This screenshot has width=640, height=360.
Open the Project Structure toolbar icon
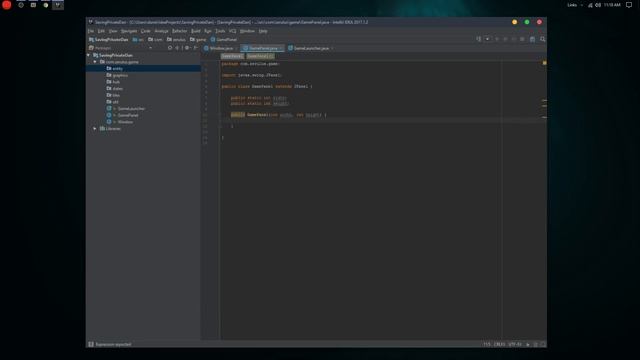click(x=533, y=39)
